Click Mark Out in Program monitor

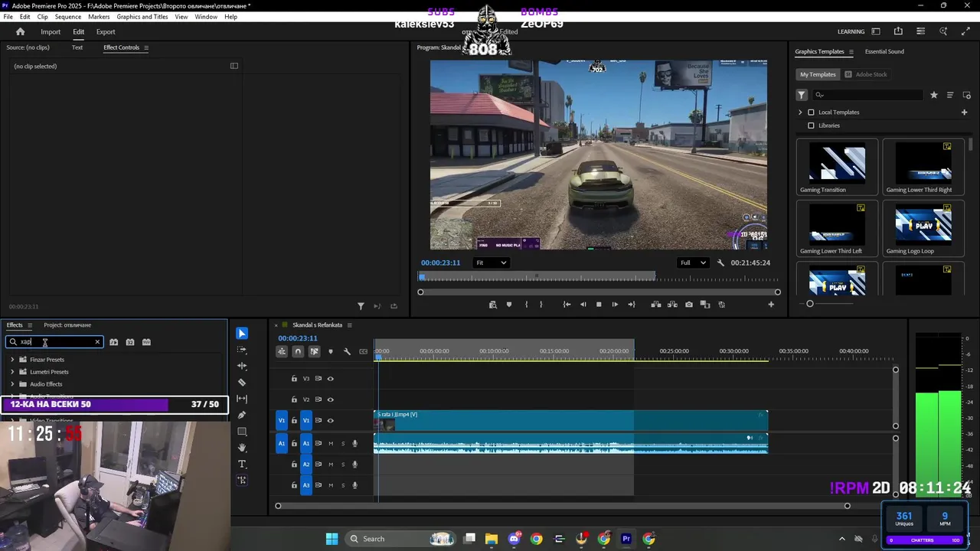tap(541, 305)
